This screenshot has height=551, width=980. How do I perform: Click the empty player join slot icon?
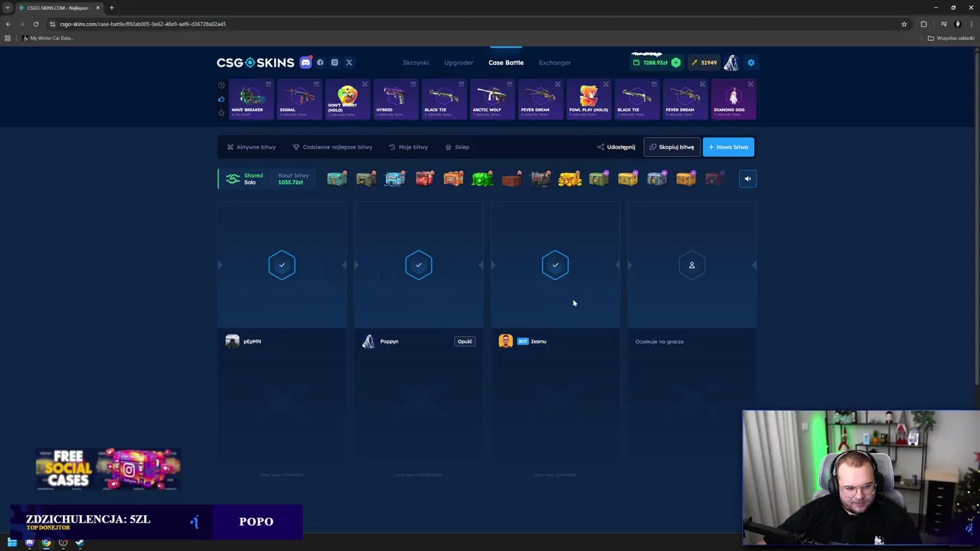coord(691,265)
